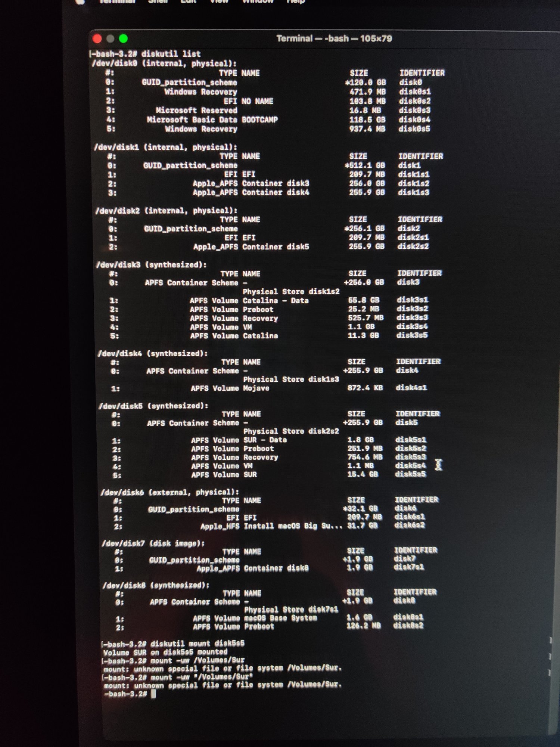Click the size value '+512.1 GB'
This screenshot has height=747, width=560.
pyautogui.click(x=365, y=165)
